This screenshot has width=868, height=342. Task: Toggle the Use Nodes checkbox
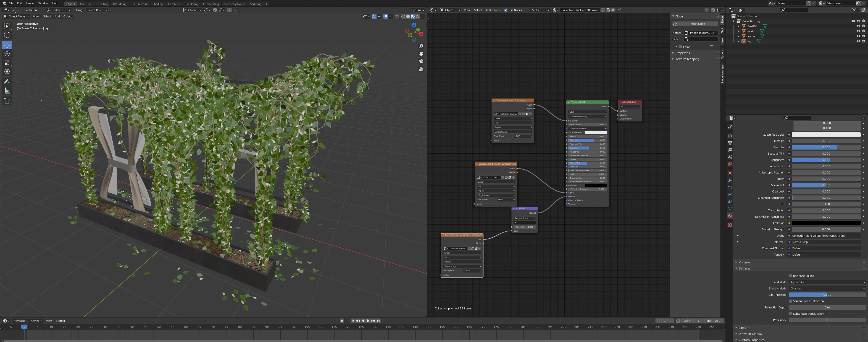[506, 10]
